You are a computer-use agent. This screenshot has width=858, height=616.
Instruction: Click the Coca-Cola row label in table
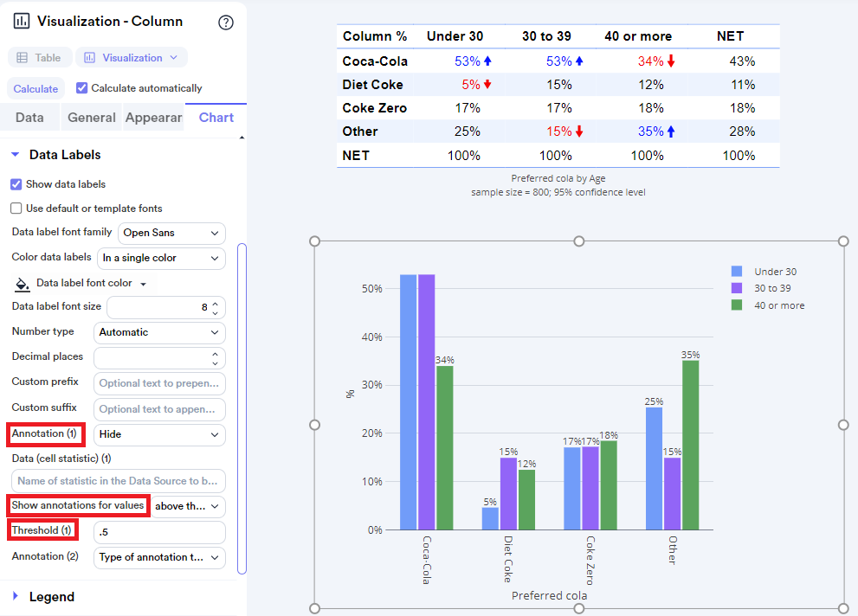coord(375,61)
